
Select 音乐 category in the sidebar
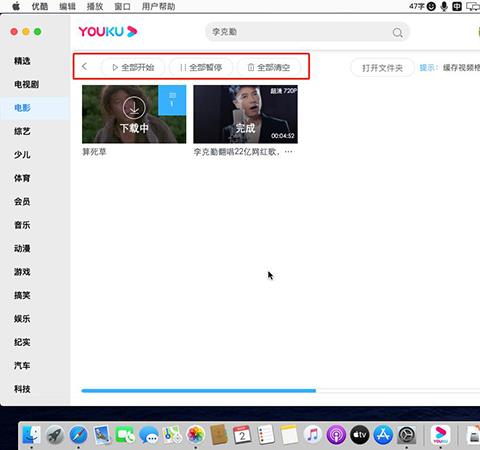[x=22, y=225]
